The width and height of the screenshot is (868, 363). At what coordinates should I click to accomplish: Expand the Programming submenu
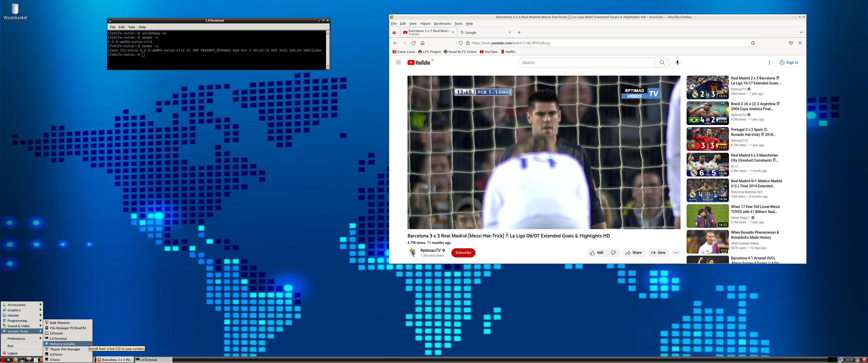click(x=22, y=321)
